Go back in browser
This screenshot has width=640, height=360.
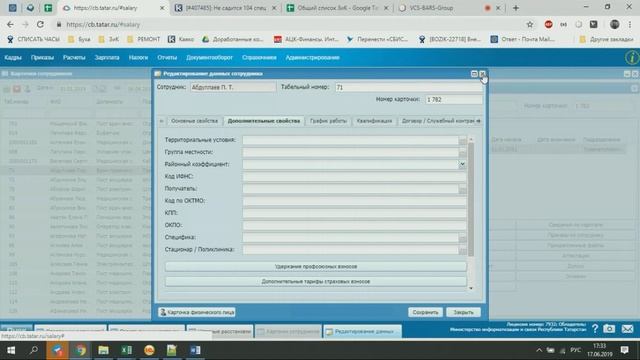(x=10, y=24)
